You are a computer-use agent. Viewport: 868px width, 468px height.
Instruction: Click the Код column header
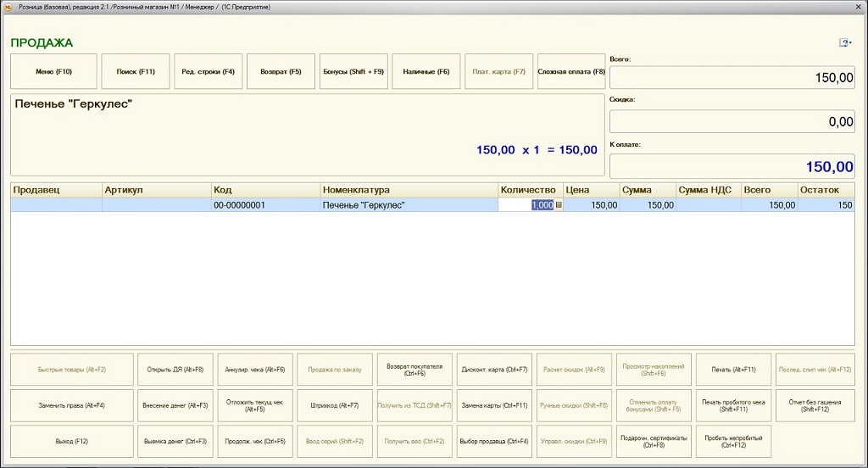[265, 190]
